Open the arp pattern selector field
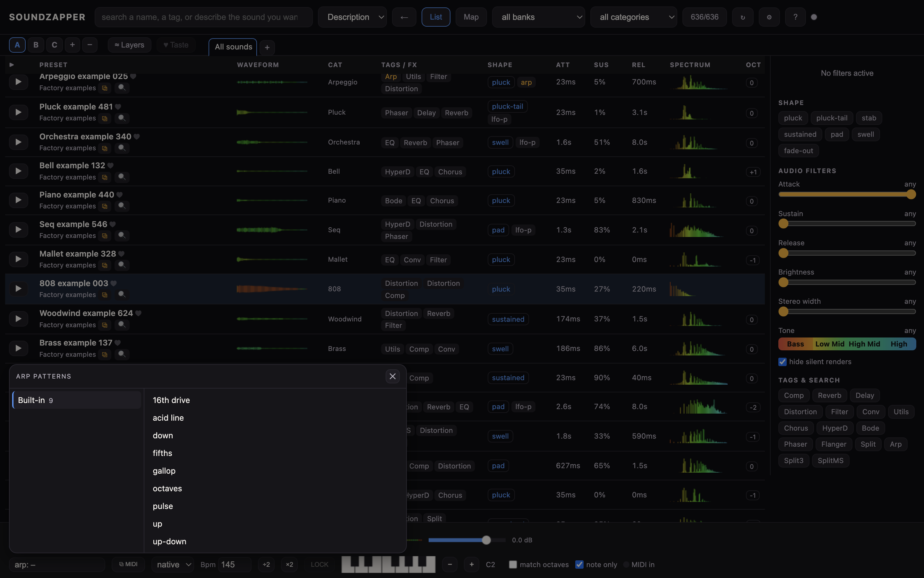 click(57, 565)
